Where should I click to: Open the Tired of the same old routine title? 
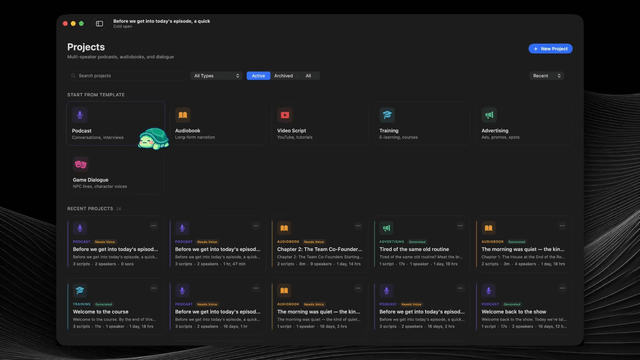tap(414, 249)
